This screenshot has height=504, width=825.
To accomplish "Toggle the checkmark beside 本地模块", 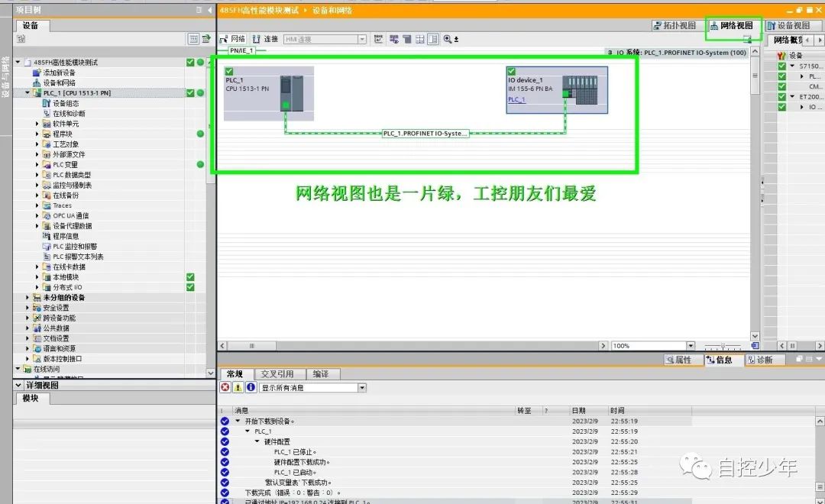I will (x=189, y=276).
